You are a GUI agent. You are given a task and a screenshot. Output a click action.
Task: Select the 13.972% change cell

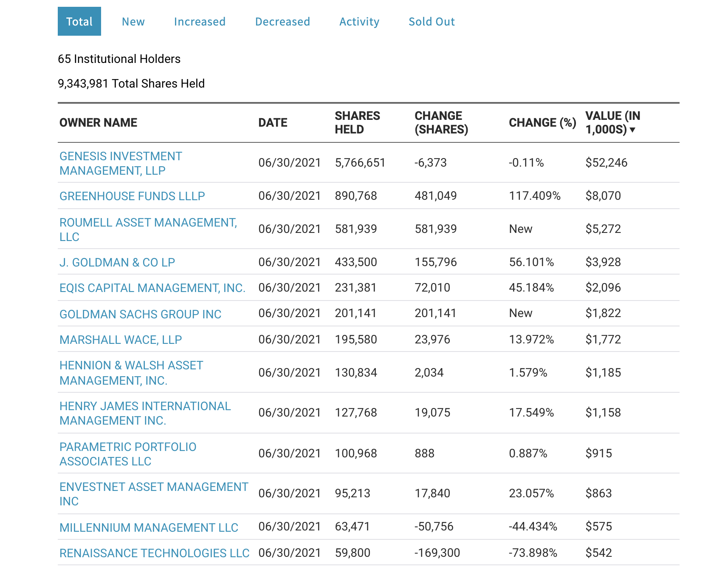[x=531, y=340]
